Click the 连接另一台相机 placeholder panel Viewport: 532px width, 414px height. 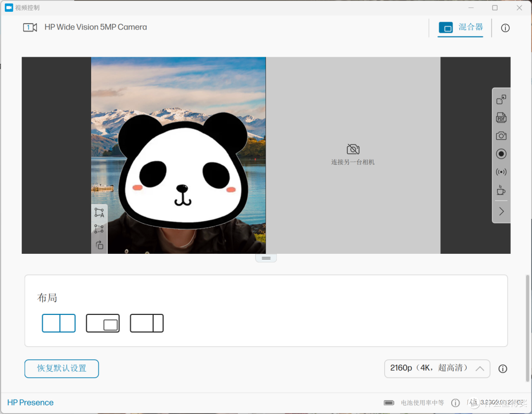click(353, 155)
